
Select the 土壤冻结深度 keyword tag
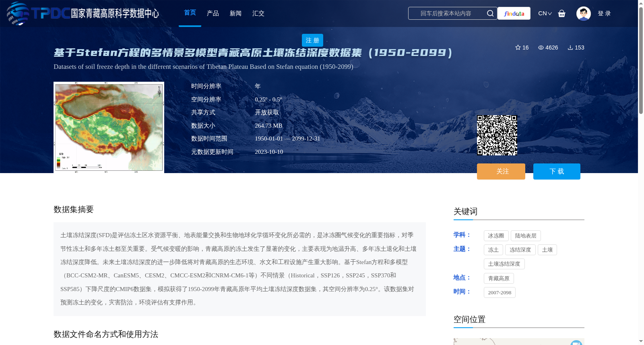504,264
